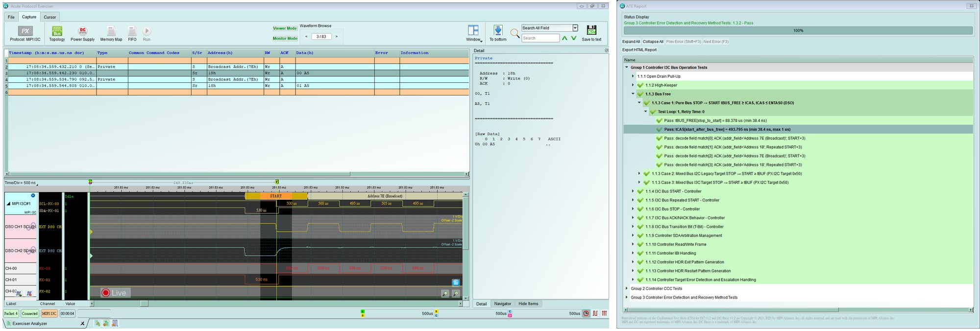Toggle Viewer Mode
Image resolution: width=980 pixels, height=331 pixels.
point(285,28)
